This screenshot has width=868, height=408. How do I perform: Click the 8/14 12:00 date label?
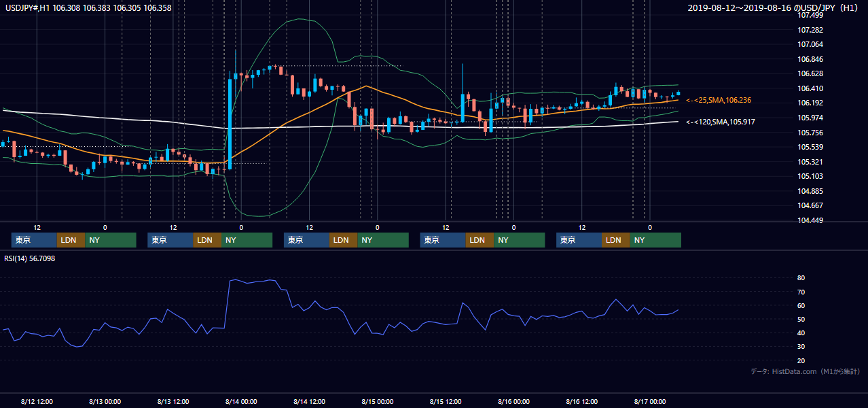[x=309, y=401]
